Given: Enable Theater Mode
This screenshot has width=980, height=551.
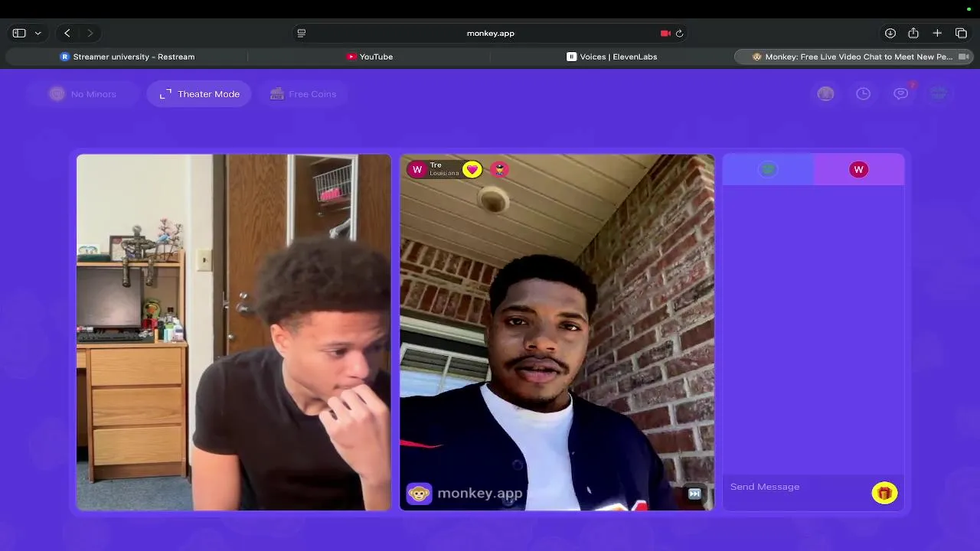Looking at the screenshot, I should pos(199,93).
